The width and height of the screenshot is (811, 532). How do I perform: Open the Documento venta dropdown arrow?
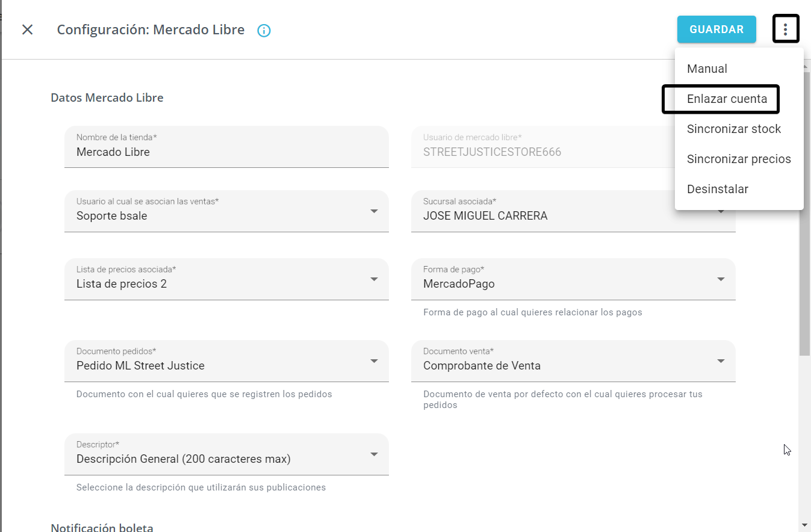[721, 361]
